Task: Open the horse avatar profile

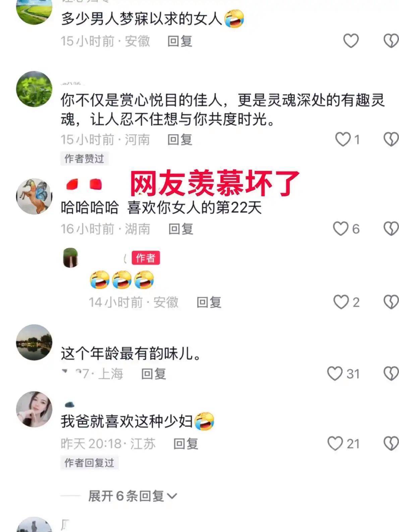Action: coord(34,196)
